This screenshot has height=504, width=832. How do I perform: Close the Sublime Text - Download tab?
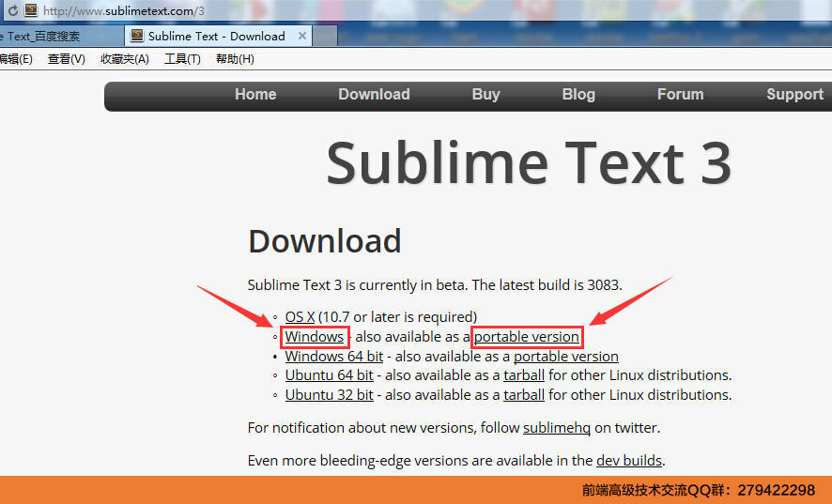coord(302,36)
